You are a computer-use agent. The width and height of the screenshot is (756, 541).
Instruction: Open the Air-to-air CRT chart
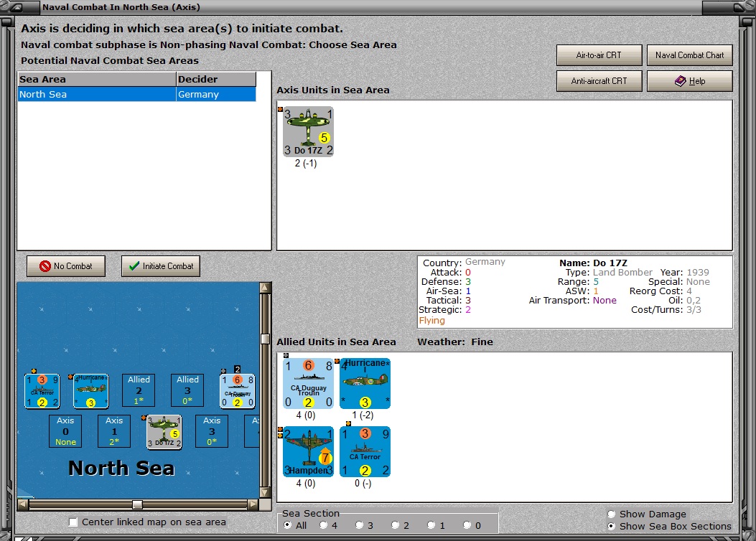coord(599,55)
